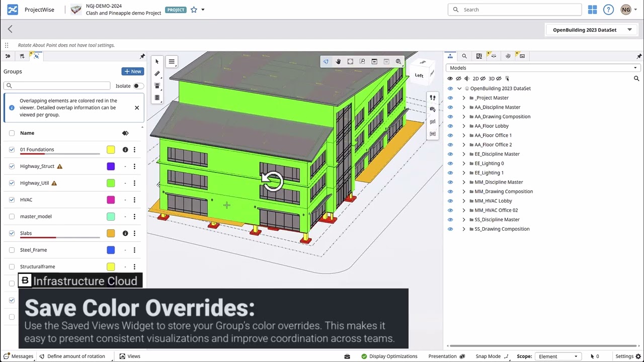Click the New group button

click(x=133, y=71)
